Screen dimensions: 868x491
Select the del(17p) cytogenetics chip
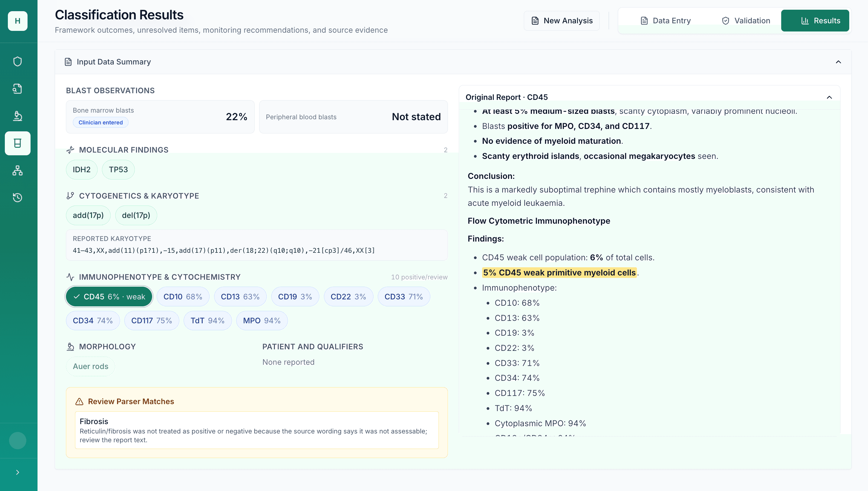(136, 216)
